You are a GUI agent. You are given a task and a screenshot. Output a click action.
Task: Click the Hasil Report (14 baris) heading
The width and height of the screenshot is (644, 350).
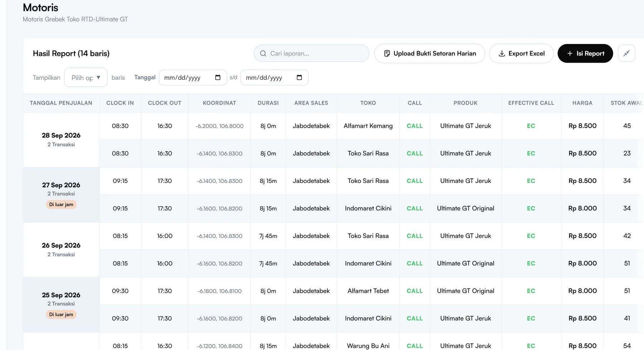coord(71,53)
